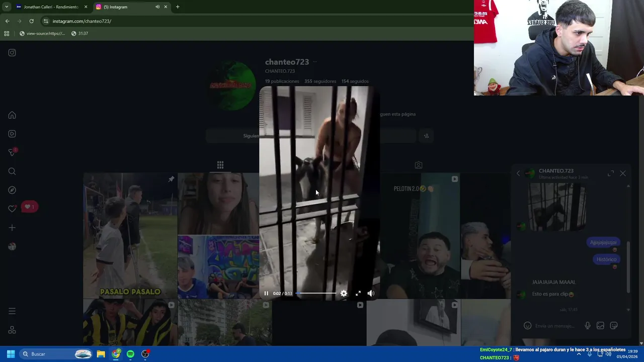Go back in browser history
Viewport: 644px width, 362px height.
(x=7, y=21)
